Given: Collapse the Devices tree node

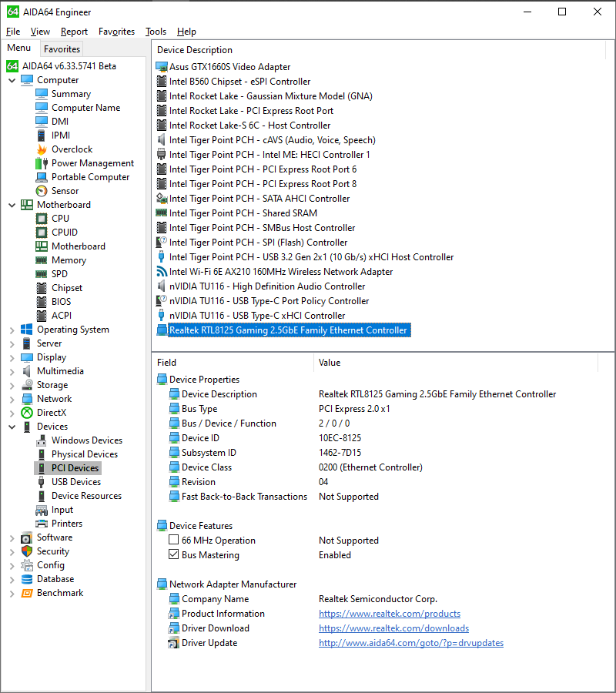Looking at the screenshot, I should pos(12,427).
